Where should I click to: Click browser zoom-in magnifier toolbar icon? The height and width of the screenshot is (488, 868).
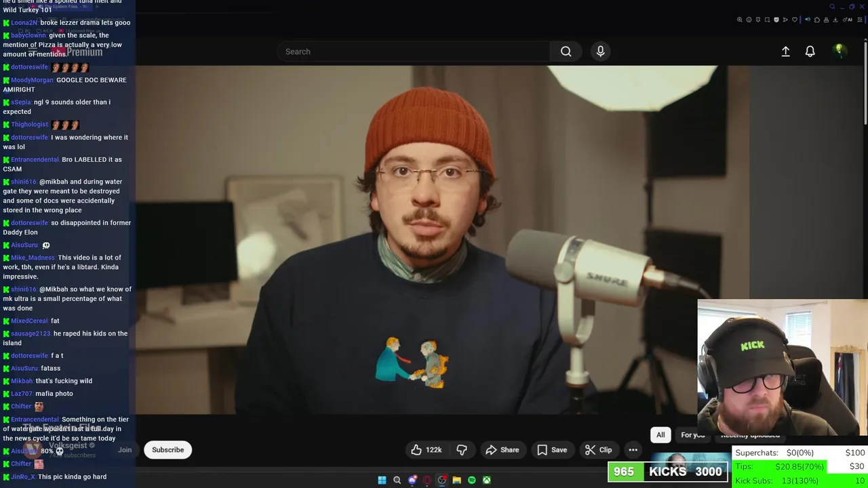click(740, 20)
